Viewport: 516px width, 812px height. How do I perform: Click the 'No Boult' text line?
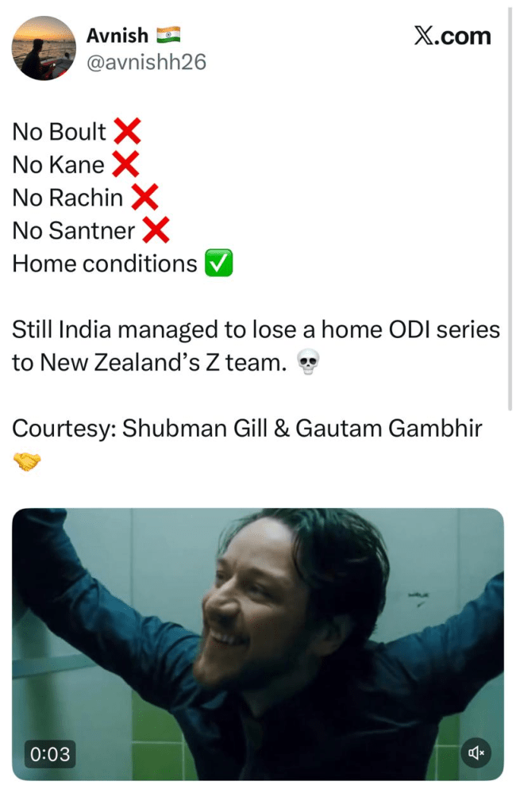59,132
